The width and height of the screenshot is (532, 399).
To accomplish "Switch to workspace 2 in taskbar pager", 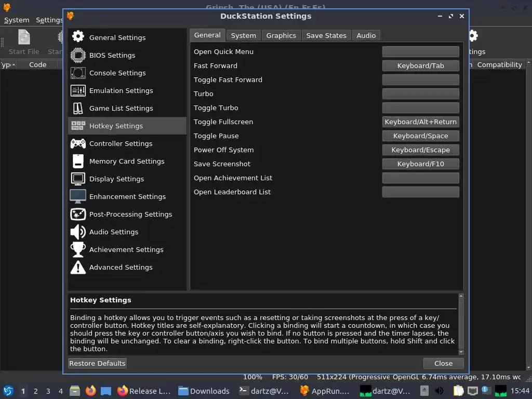I will tap(36, 391).
